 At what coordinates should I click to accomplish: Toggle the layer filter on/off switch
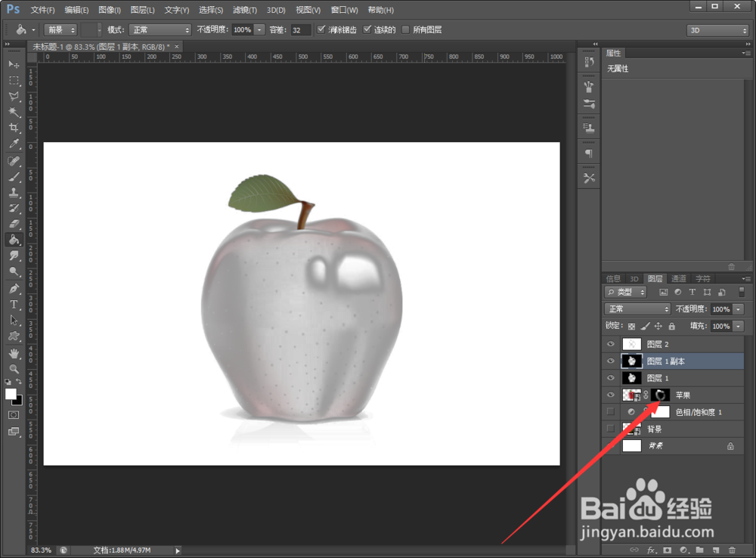click(742, 292)
